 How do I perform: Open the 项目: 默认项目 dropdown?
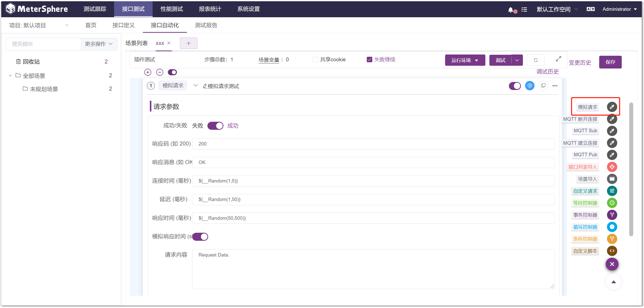click(x=39, y=25)
